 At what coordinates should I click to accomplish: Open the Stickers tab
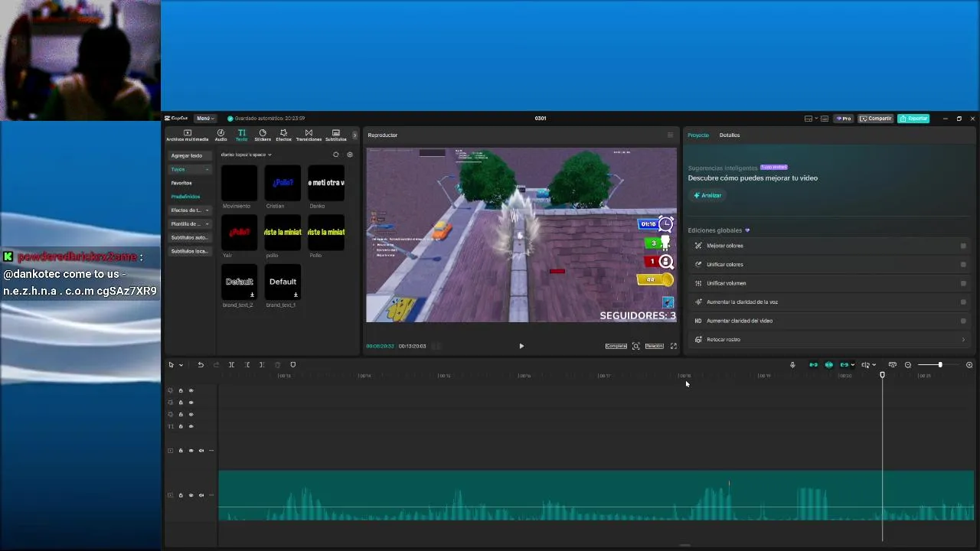[x=263, y=135]
